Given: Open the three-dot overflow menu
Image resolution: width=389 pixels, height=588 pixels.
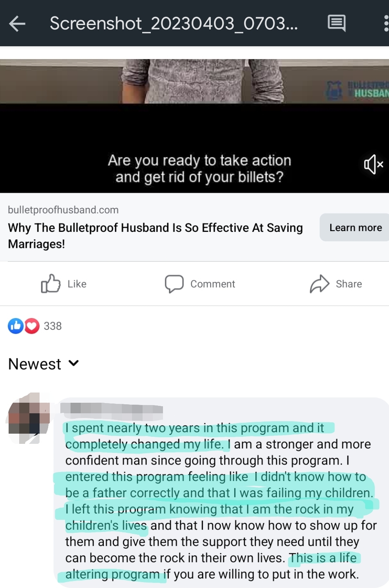Looking at the screenshot, I should coord(386,24).
